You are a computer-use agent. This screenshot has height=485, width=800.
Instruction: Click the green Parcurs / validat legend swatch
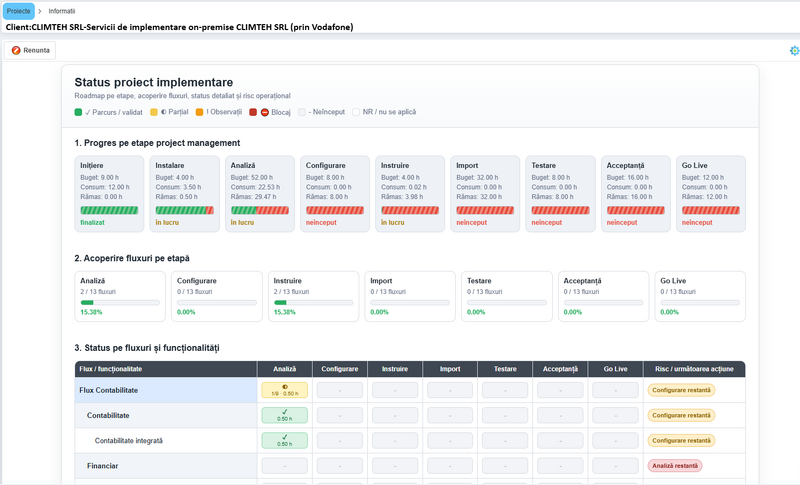click(78, 112)
